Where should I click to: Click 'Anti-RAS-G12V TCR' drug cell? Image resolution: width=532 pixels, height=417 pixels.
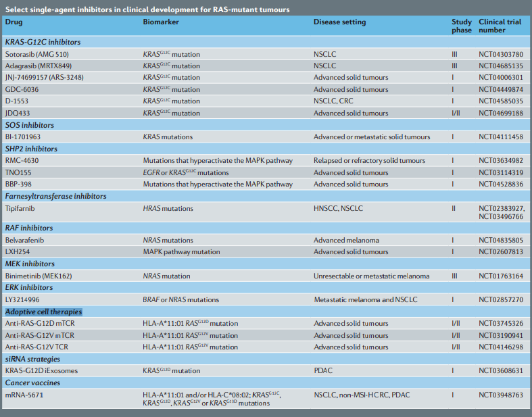(37, 347)
